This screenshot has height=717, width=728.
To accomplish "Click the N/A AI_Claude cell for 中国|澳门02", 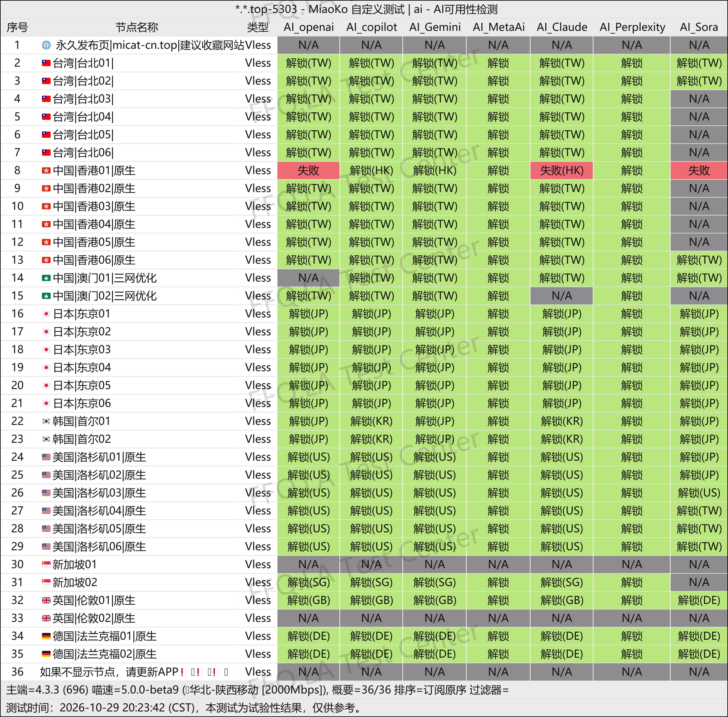I will (562, 296).
